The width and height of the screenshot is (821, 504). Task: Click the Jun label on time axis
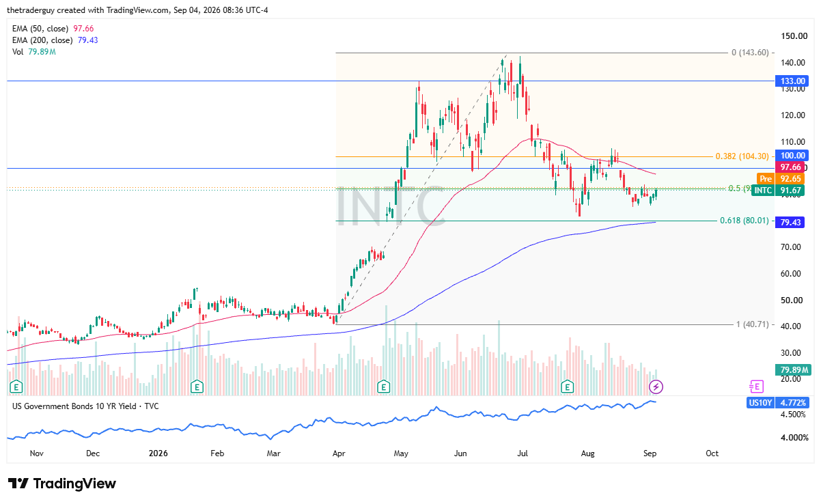(x=460, y=453)
